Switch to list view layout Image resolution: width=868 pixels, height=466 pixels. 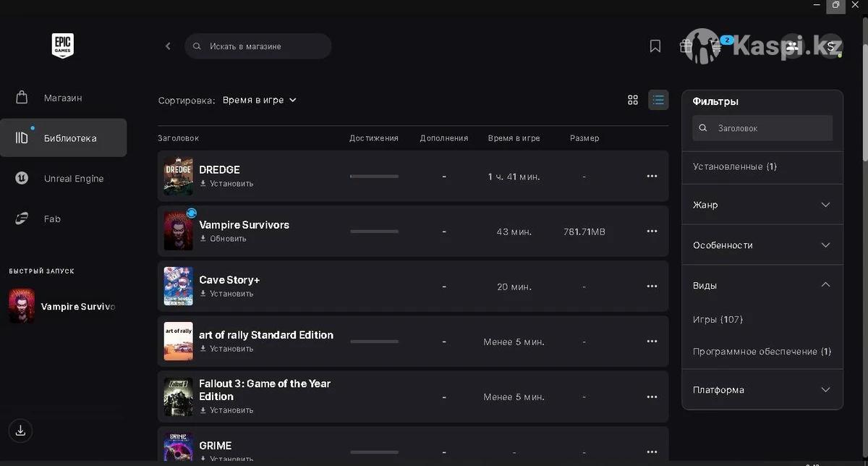[x=658, y=100]
